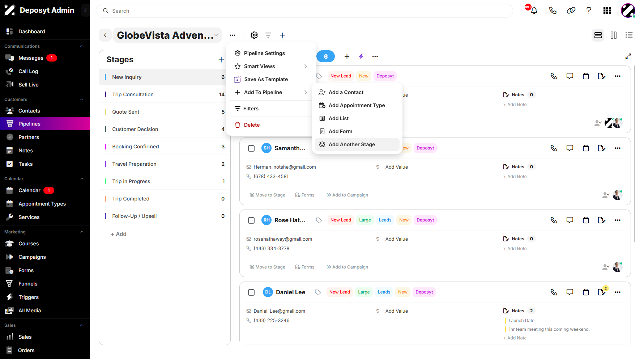
Task: Click the Search field
Action: tap(304, 11)
